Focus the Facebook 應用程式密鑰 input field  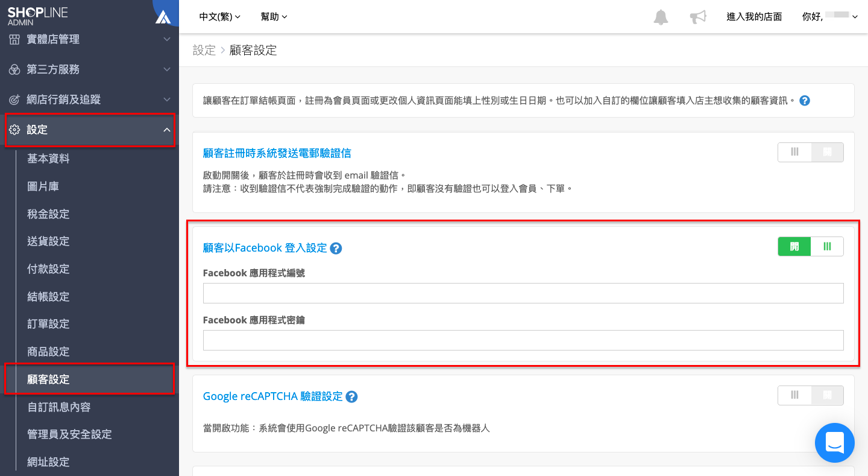pyautogui.click(x=523, y=340)
